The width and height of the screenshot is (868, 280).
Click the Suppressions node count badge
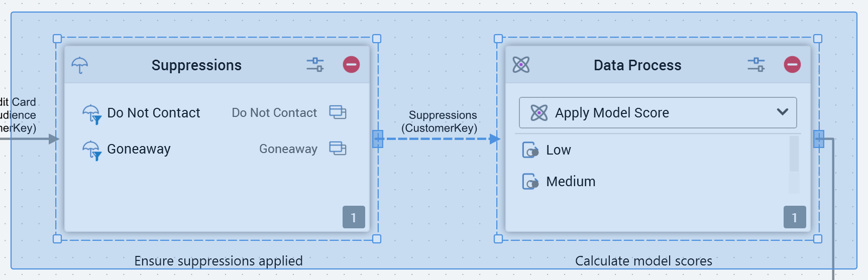pyautogui.click(x=354, y=217)
